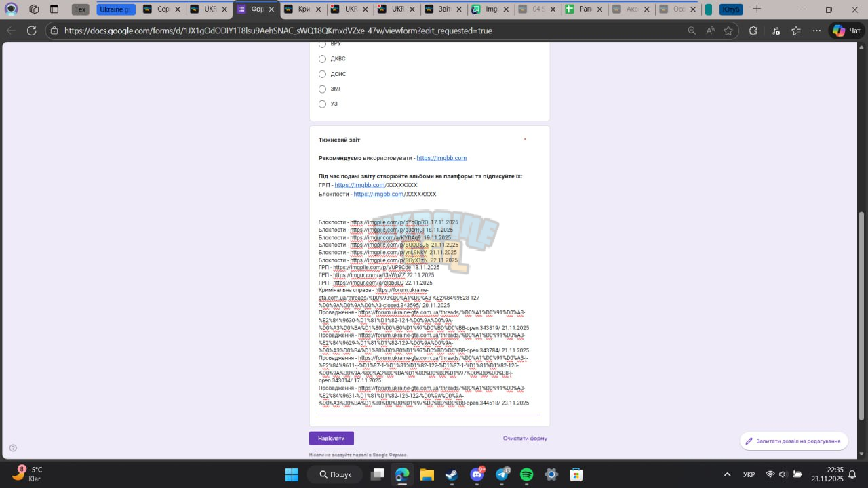Open the ГРП imgbb.com example link
The height and width of the screenshot is (488, 868).
[x=359, y=185]
